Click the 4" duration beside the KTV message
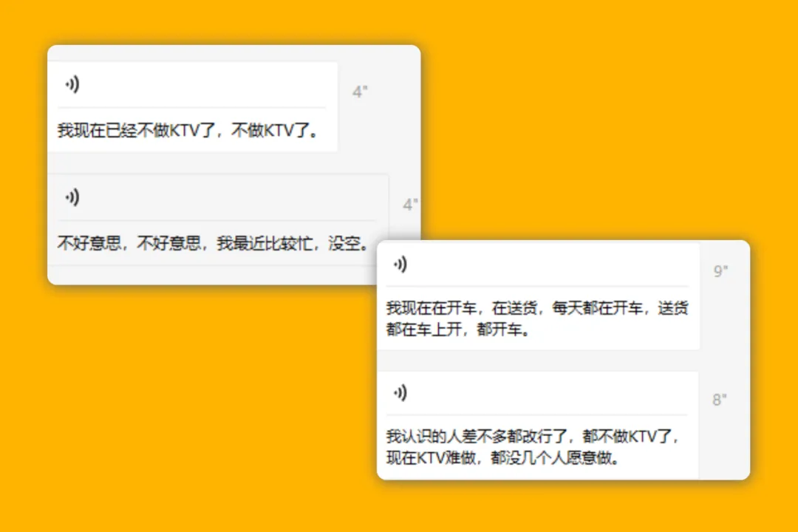The height and width of the screenshot is (532, 798). pos(360,92)
